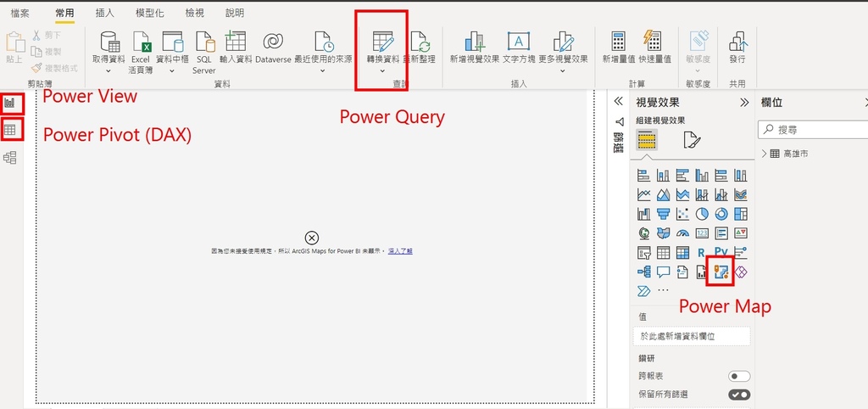This screenshot has width=868, height=409.
Task: Click 快速量值 quick measure icon
Action: 652,42
